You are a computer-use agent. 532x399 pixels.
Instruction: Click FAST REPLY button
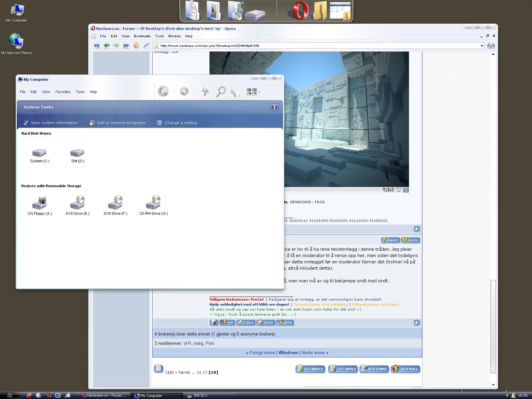pos(343,369)
